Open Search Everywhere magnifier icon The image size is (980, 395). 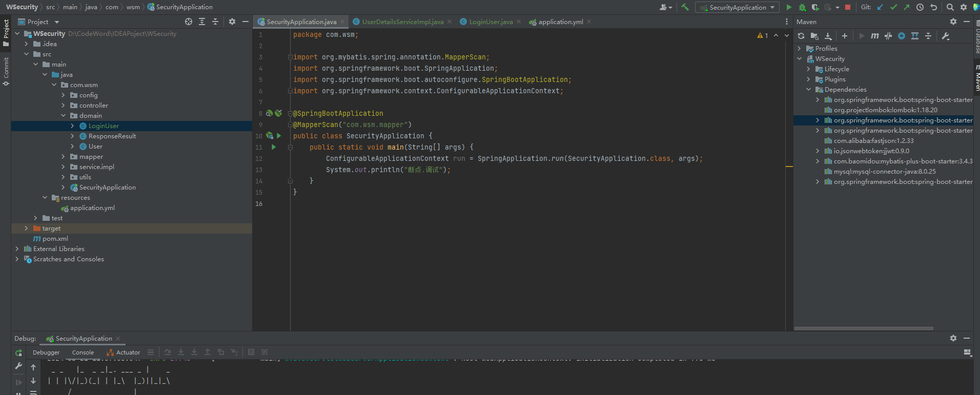tap(950, 7)
